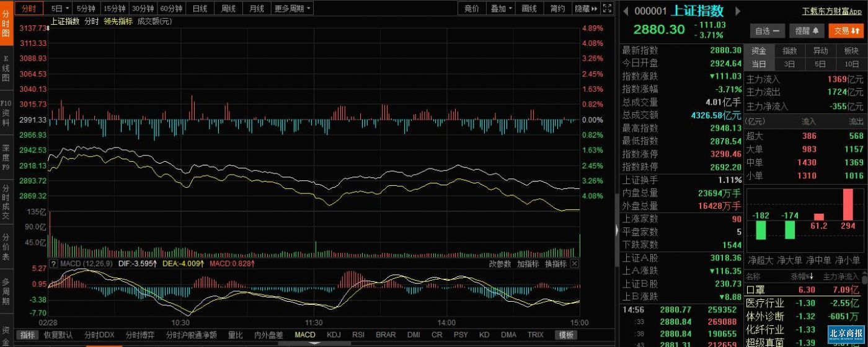The height and width of the screenshot is (347, 868).
Task: Switch to the 5分钟 period
Action: point(86,9)
